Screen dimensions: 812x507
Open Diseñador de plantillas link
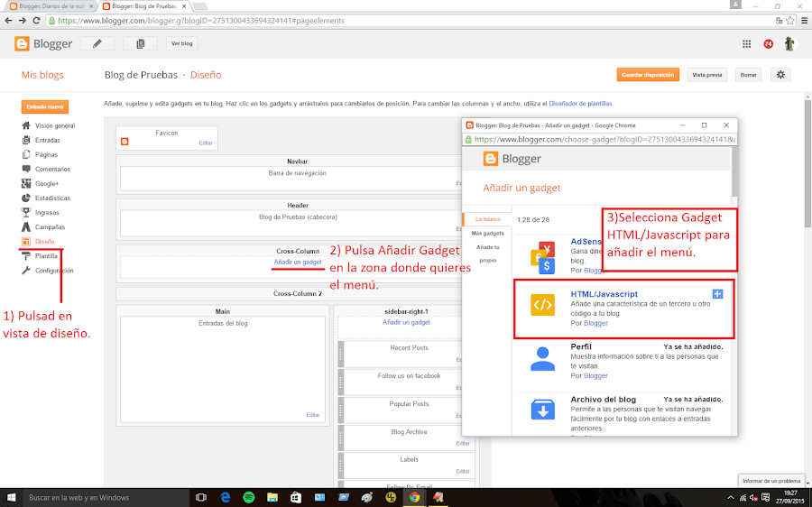click(580, 104)
